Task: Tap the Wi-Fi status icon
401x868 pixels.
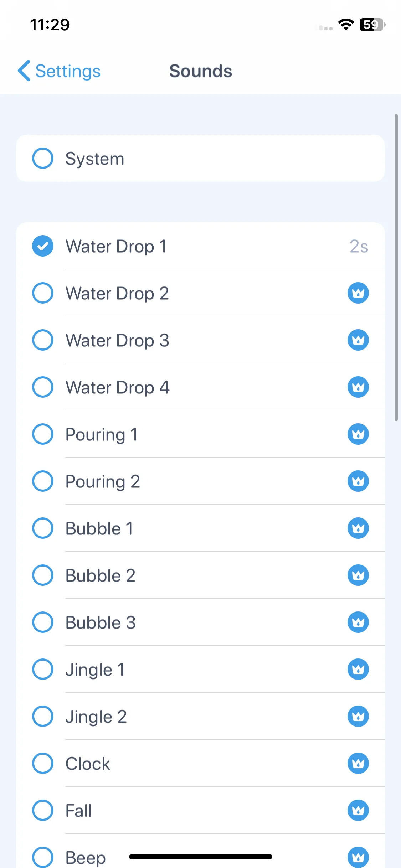Action: [x=346, y=25]
